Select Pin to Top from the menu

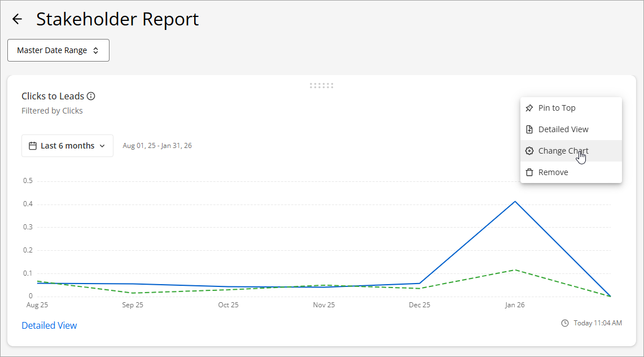[x=557, y=108]
